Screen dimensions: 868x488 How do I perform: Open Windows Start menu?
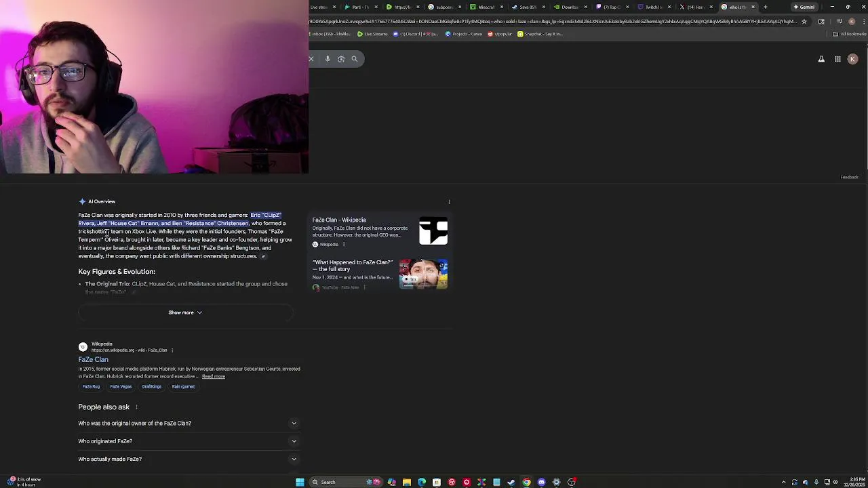pos(300,482)
